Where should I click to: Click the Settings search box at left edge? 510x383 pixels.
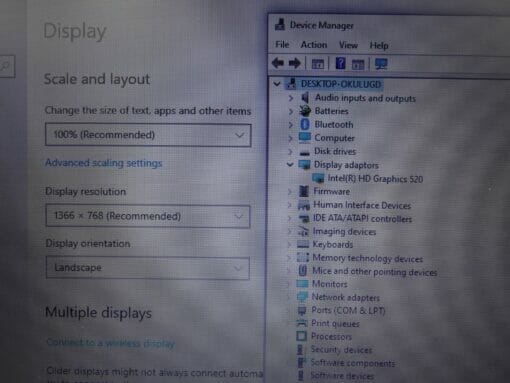pos(7,66)
